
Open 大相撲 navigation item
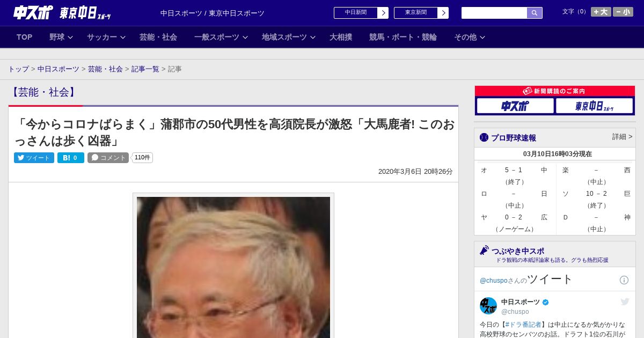341,37
